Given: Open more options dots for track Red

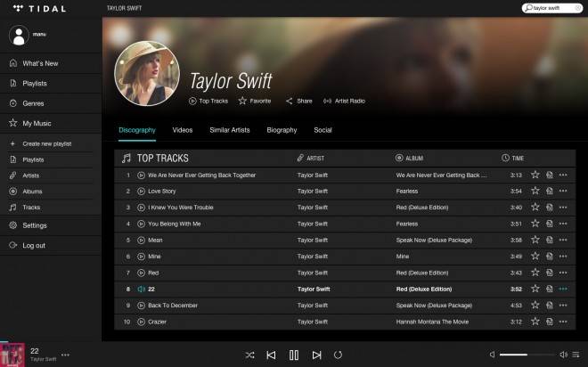Looking at the screenshot, I should [563, 273].
